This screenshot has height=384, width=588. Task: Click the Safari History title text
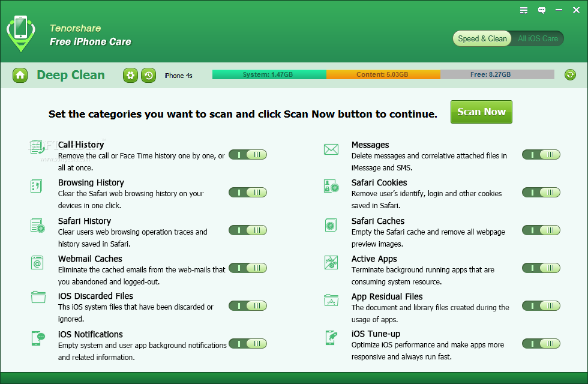pos(85,221)
